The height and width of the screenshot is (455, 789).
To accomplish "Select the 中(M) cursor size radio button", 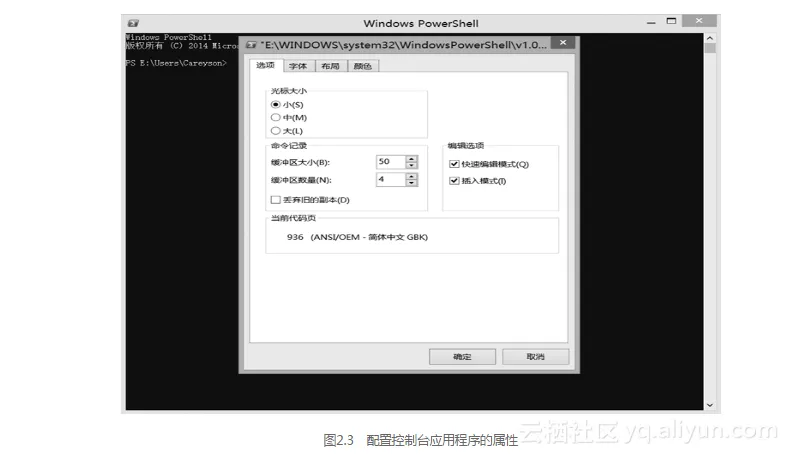I will coord(275,117).
